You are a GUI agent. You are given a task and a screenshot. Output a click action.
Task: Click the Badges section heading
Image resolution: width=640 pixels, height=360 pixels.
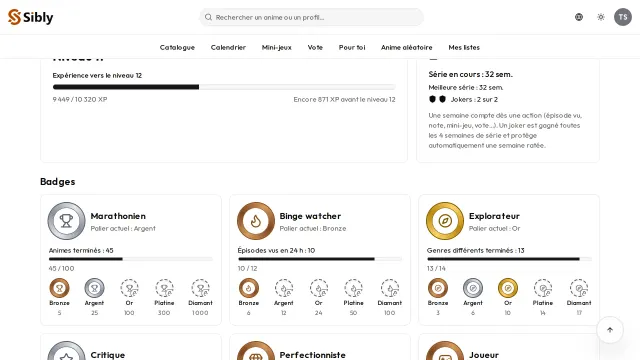point(58,182)
